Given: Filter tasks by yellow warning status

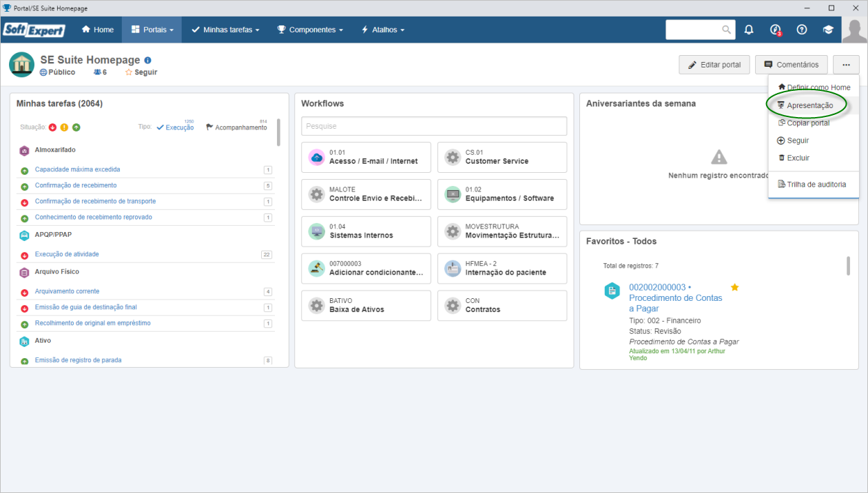Looking at the screenshot, I should pyautogui.click(x=64, y=127).
